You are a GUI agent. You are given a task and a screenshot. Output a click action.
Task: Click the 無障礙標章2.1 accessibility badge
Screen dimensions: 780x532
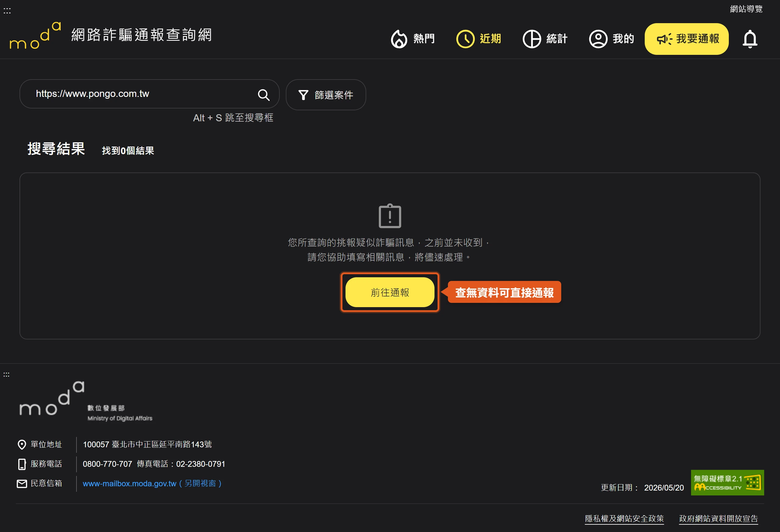[x=727, y=483]
